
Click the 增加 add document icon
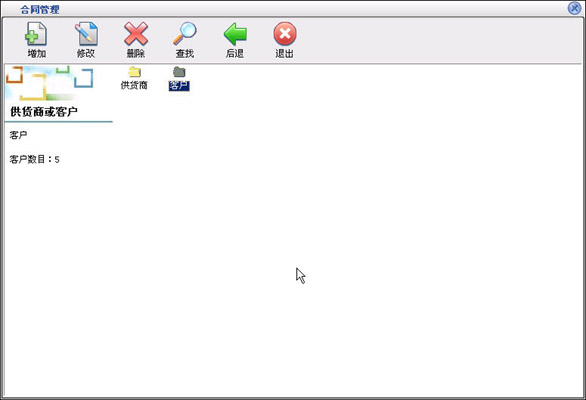pyautogui.click(x=36, y=34)
